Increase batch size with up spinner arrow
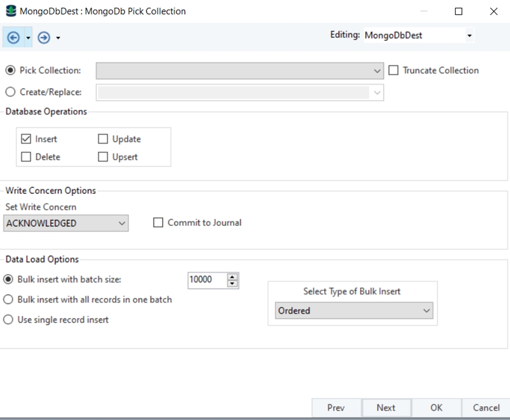Screen dimensions: 510x420 point(233,277)
